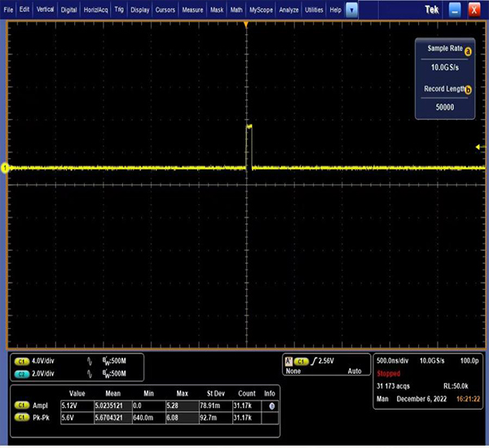Click the 500.0ns/div horizontal scale readout
The width and height of the screenshot is (489, 448).
click(394, 359)
